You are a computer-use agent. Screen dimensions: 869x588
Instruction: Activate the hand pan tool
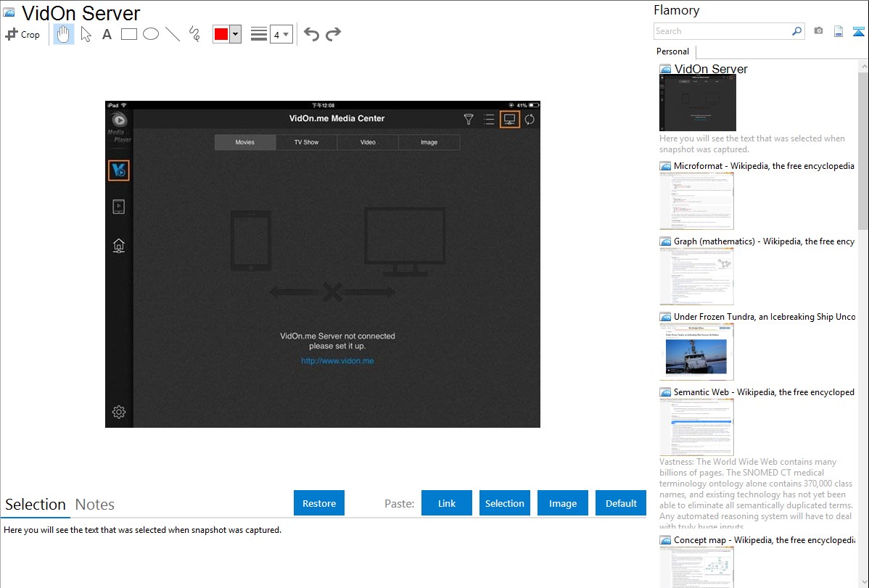pos(64,34)
